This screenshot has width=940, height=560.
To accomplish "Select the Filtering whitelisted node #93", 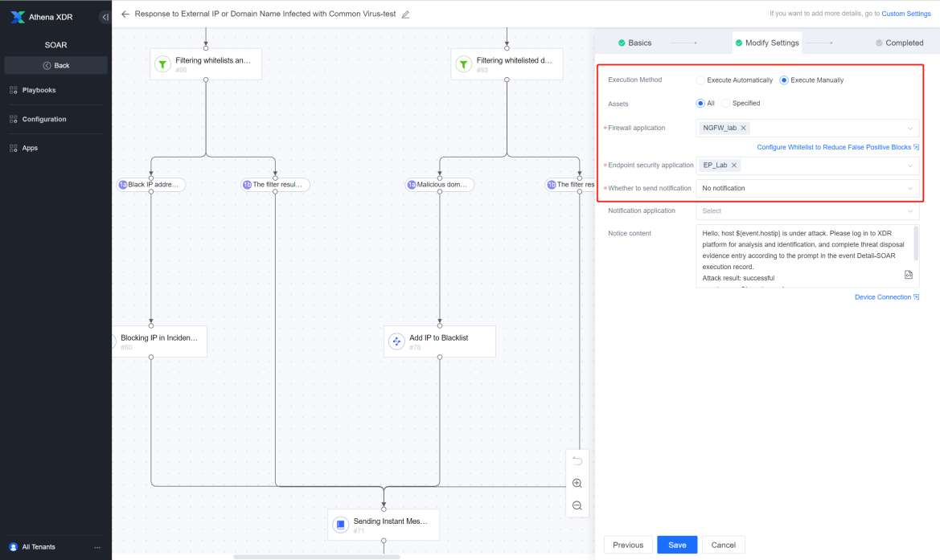I will 507,64.
